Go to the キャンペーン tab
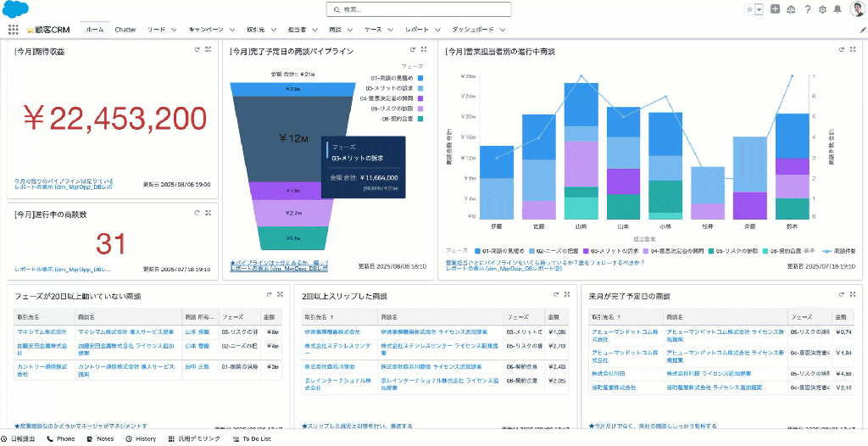This screenshot has width=868, height=446. 206,30
